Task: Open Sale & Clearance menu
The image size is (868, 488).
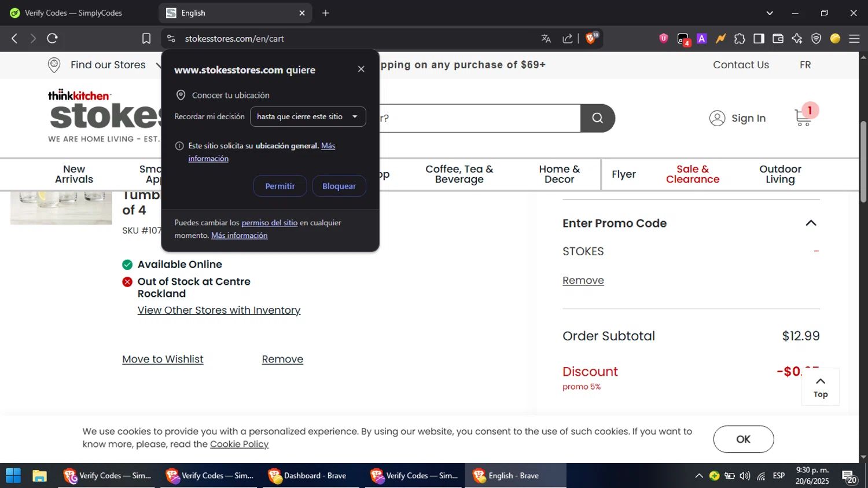Action: [x=693, y=174]
